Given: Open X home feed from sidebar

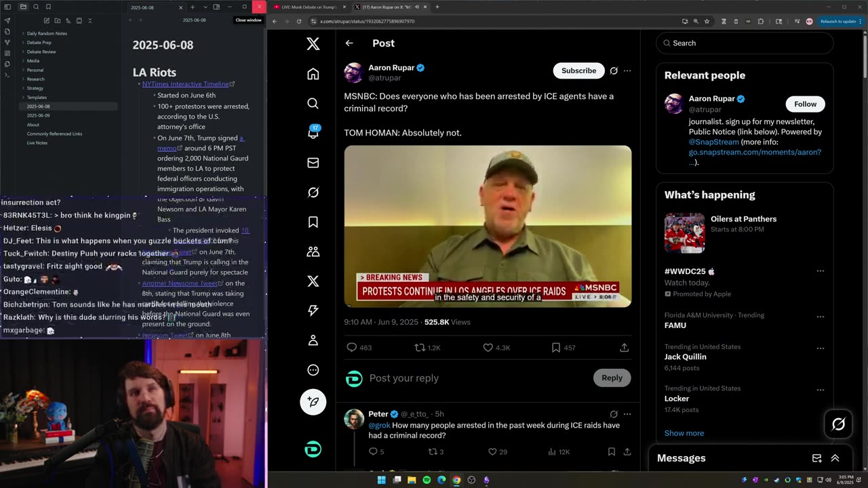Looking at the screenshot, I should tap(313, 74).
